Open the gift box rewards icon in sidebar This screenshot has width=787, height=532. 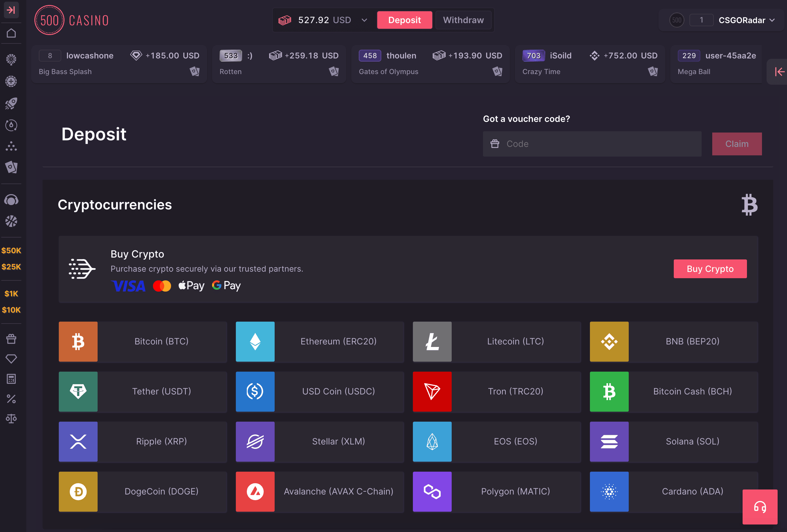11,339
